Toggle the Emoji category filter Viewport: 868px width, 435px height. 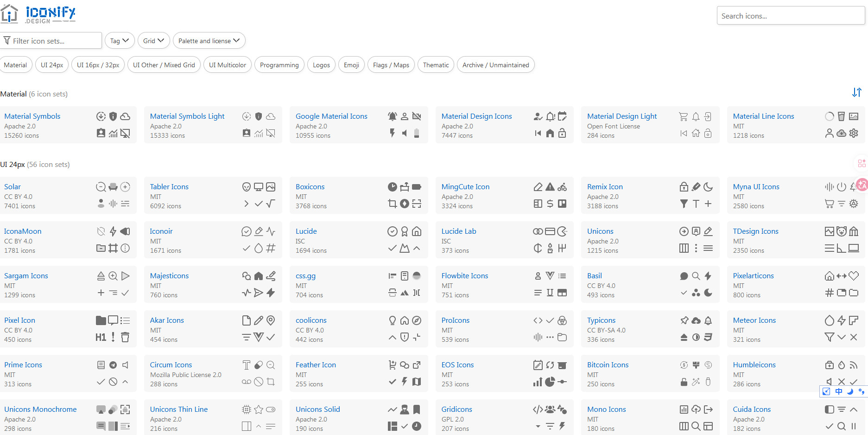pyautogui.click(x=351, y=65)
